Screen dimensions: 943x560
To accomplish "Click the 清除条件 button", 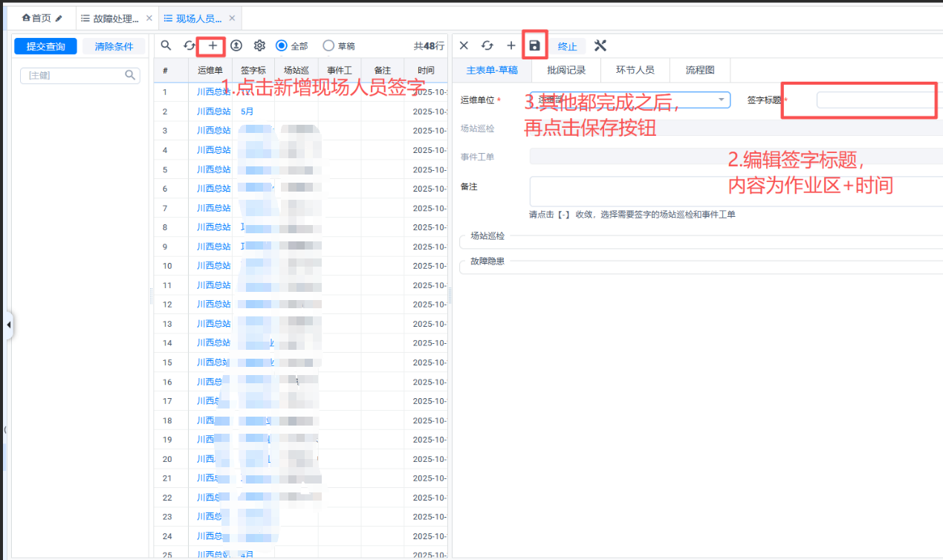I will 114,47.
